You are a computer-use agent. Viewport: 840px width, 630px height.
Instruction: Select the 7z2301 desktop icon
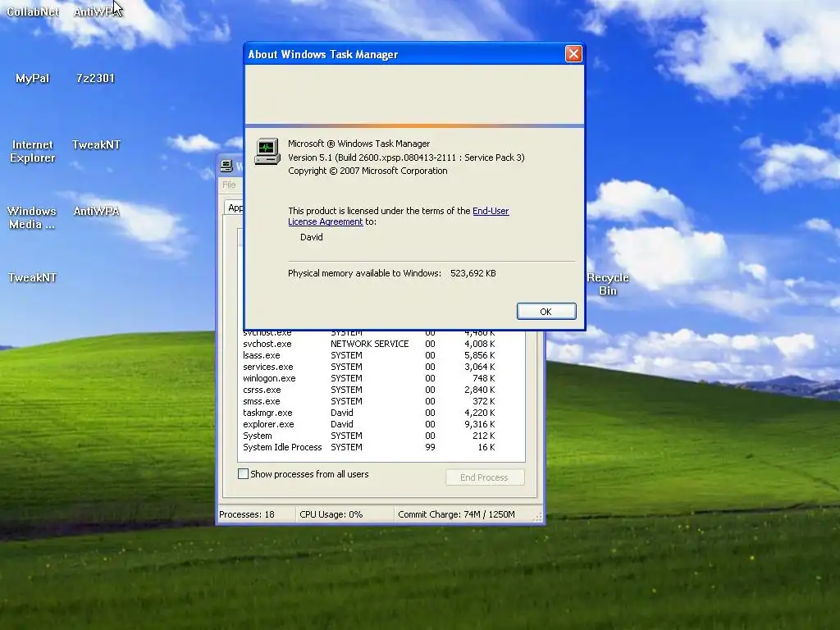pyautogui.click(x=95, y=78)
